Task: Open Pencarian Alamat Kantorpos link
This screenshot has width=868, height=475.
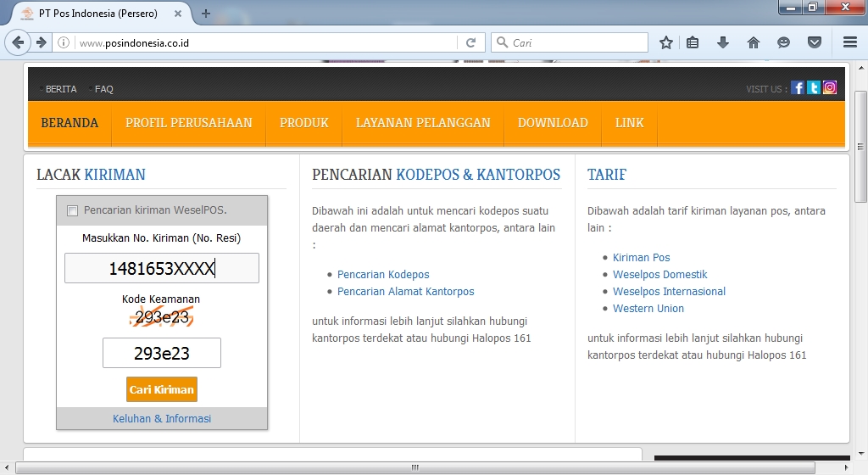Action: click(406, 292)
